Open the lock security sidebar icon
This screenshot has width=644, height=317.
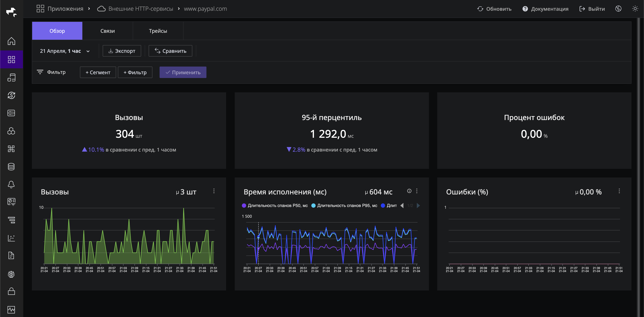11,291
